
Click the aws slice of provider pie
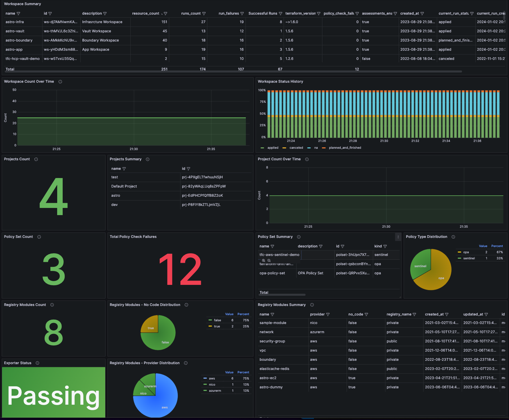coord(160,402)
